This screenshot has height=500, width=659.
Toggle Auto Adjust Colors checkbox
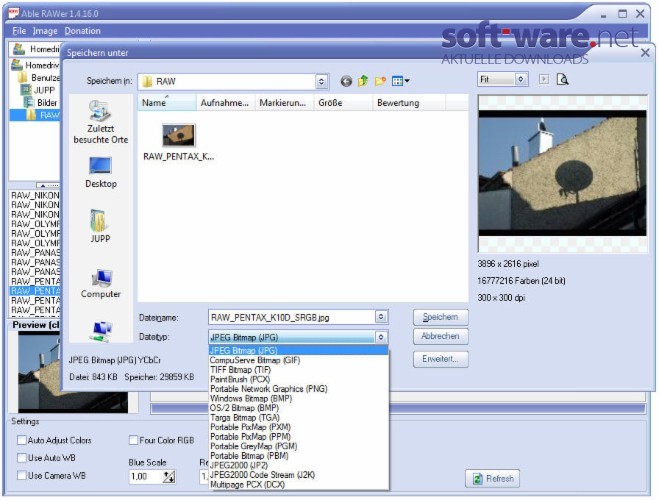point(21,440)
